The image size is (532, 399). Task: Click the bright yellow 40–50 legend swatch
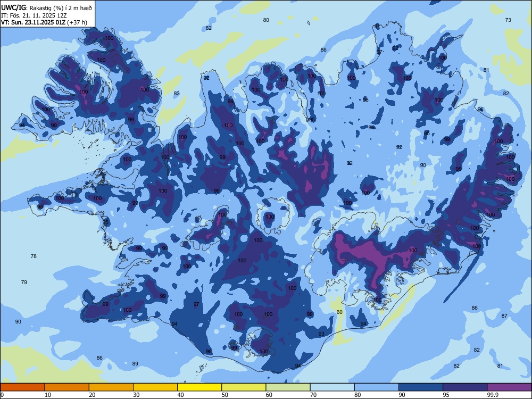coord(199,387)
